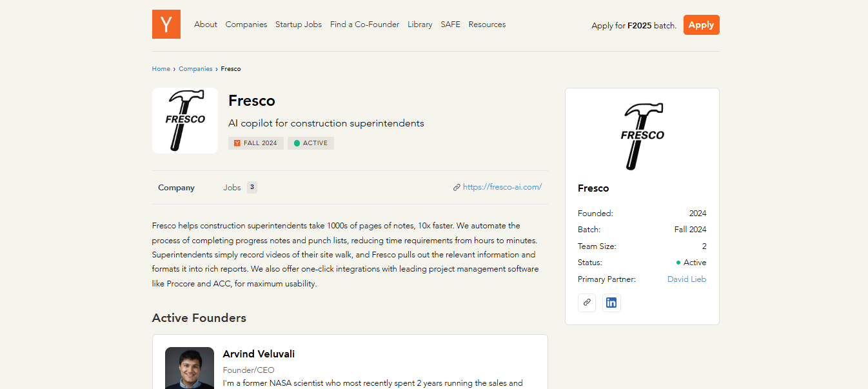The image size is (868, 389).
Task: Click the link icon beside fresco-ai.com
Action: click(x=457, y=188)
